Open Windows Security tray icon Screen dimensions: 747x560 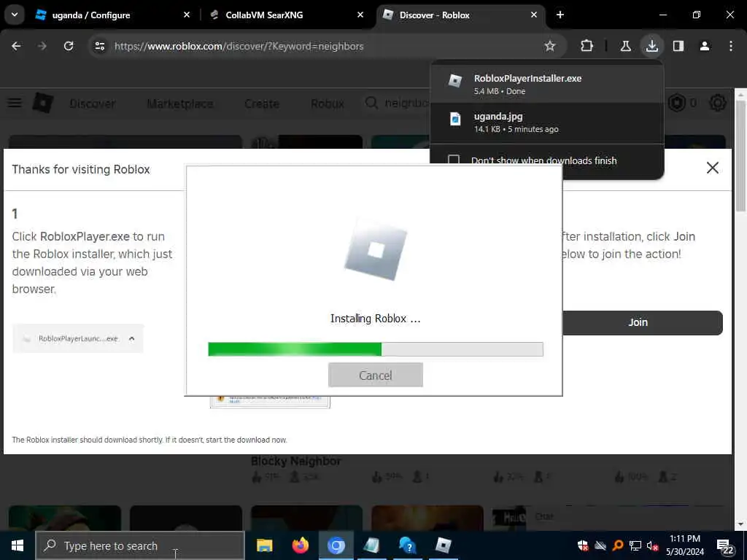(583, 545)
